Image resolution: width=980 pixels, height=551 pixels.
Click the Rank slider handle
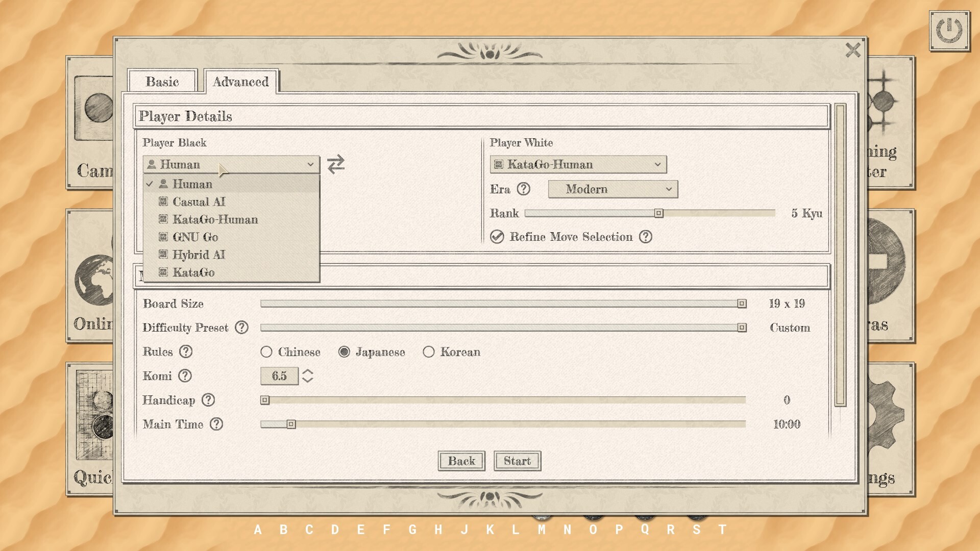click(658, 214)
